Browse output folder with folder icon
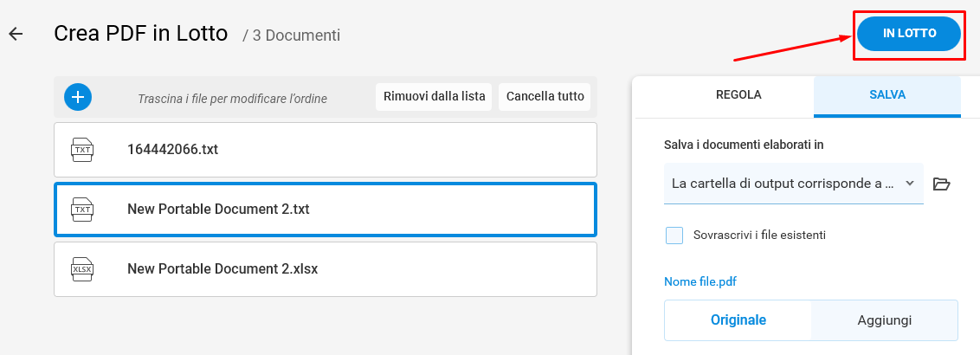 pyautogui.click(x=941, y=184)
